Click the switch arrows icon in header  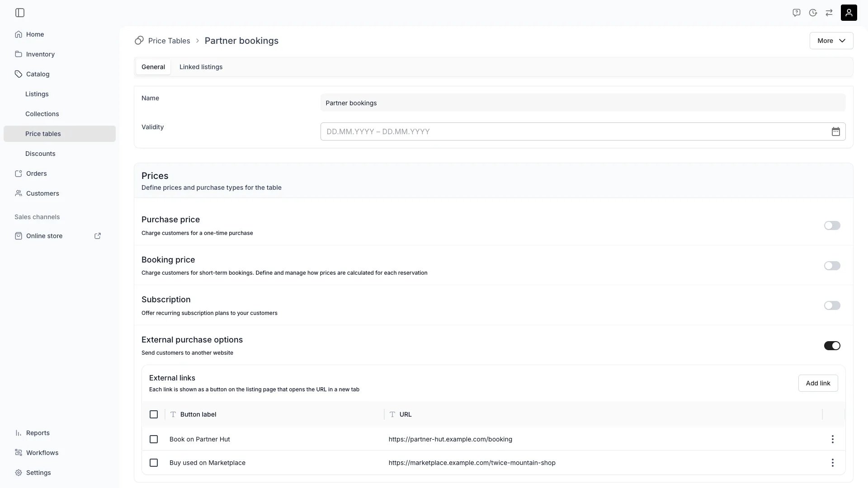click(829, 13)
